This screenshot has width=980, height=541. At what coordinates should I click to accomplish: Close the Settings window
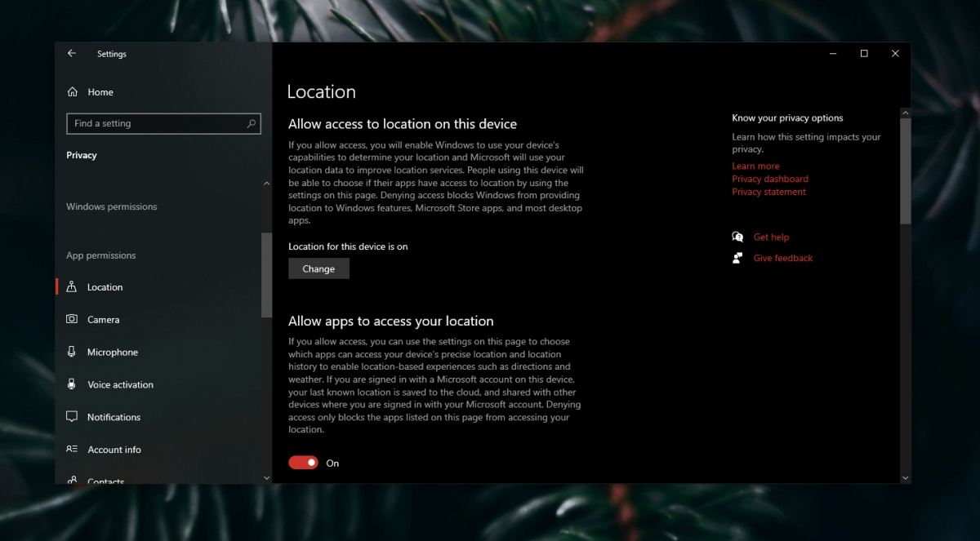pos(895,54)
